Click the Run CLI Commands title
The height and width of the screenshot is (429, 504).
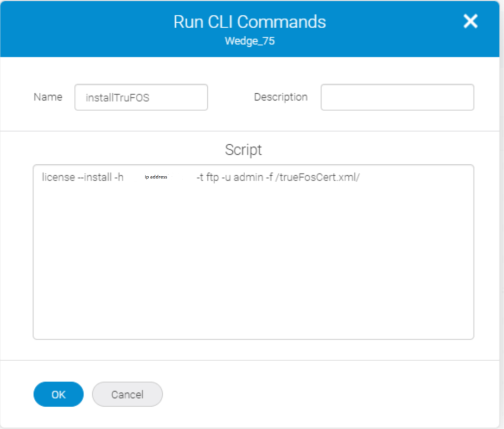tap(249, 21)
